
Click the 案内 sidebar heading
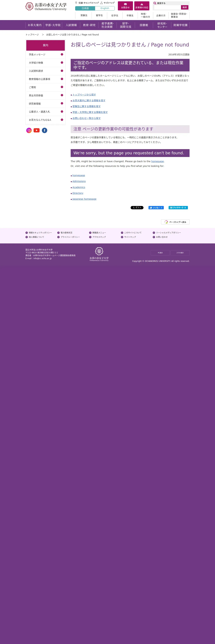tap(46, 45)
